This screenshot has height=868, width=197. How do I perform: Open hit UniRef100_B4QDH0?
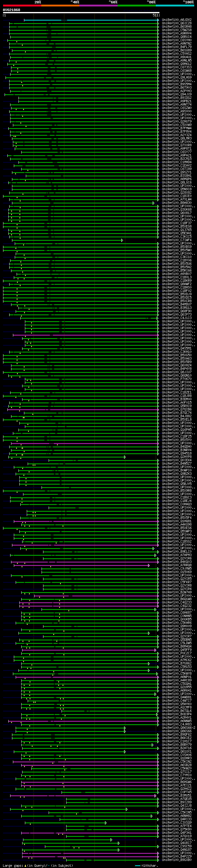pos(176,446)
